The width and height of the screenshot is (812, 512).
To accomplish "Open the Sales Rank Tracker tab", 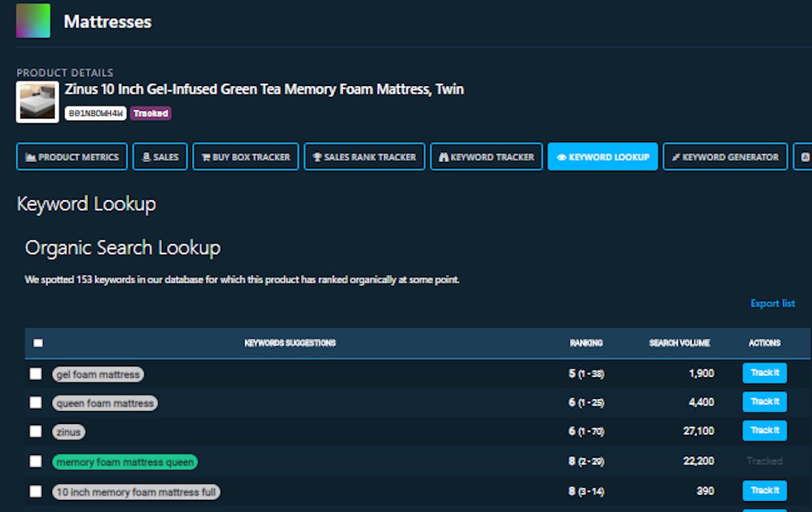I will (365, 156).
